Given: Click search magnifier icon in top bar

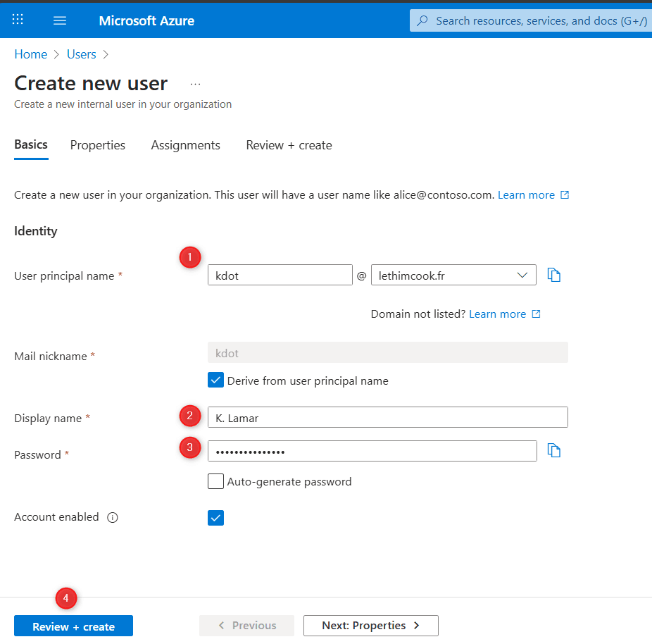Looking at the screenshot, I should click(x=422, y=21).
